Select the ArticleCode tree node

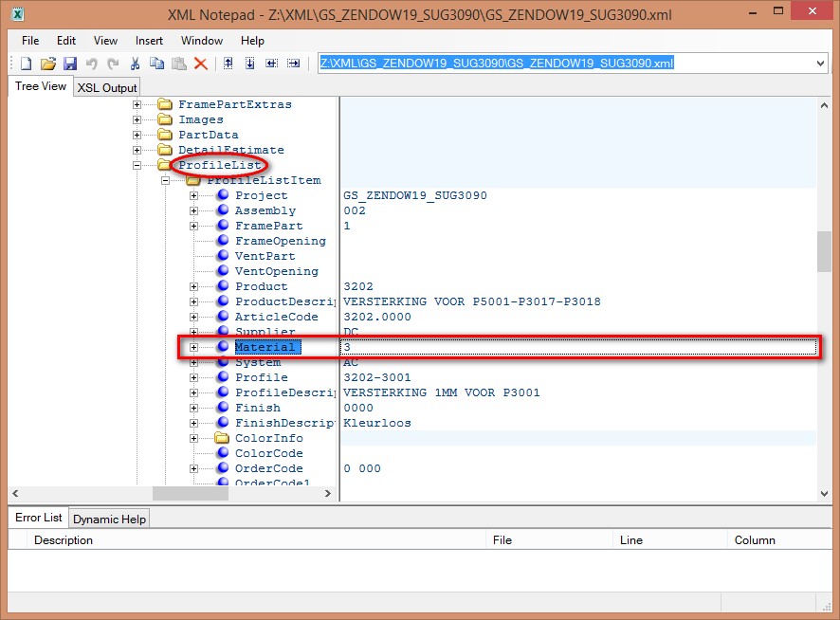pos(277,317)
